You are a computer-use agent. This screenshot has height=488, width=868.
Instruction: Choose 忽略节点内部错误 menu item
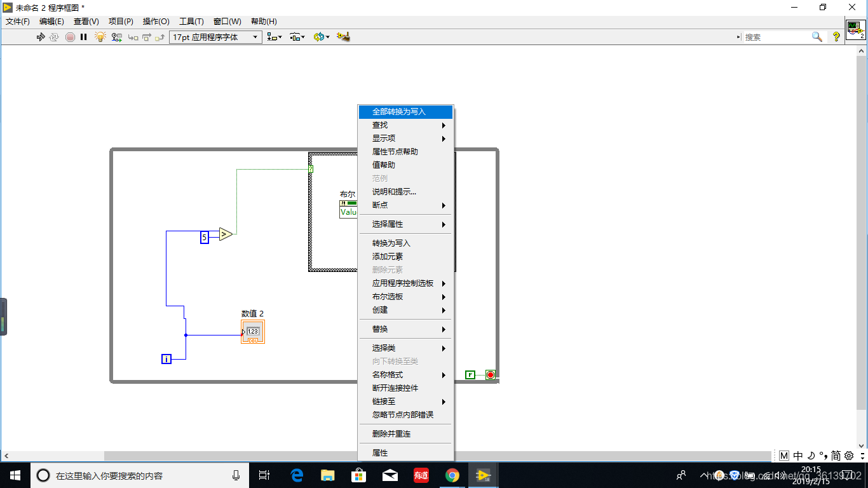pos(406,415)
